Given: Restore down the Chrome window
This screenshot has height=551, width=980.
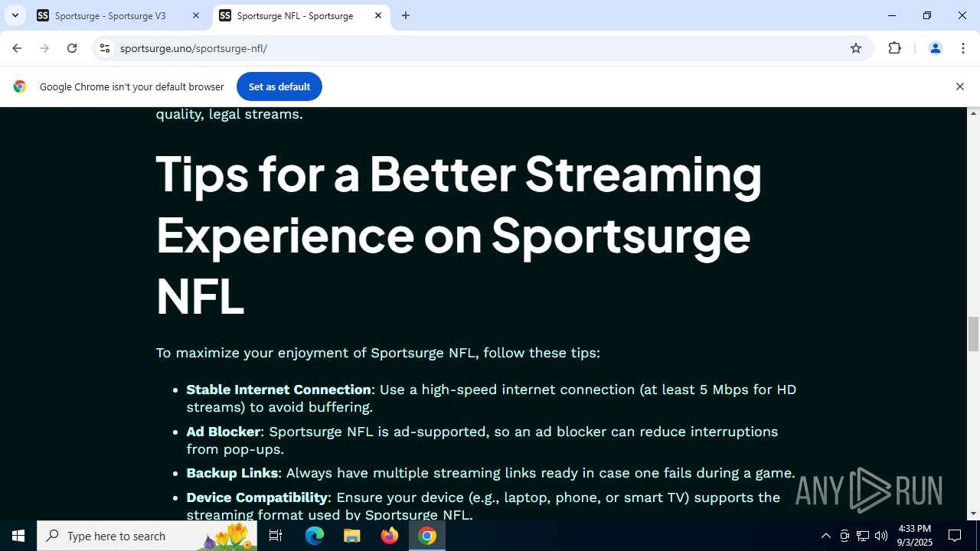Looking at the screenshot, I should point(927,15).
